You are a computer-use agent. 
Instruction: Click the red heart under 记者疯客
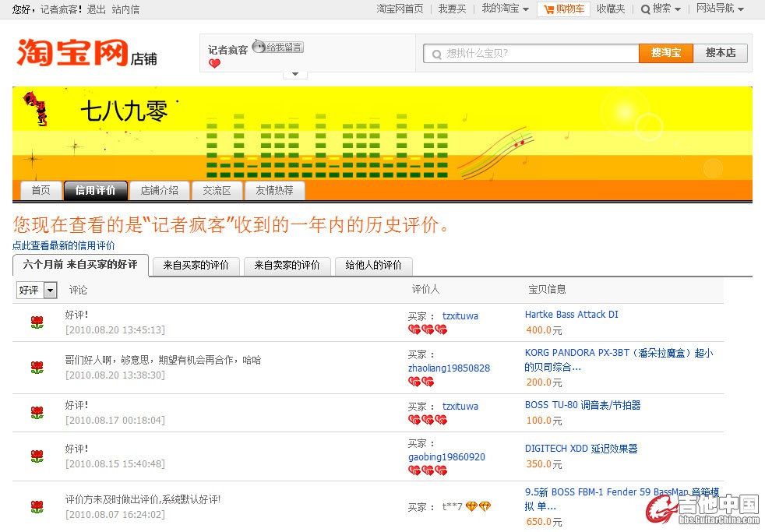tap(214, 63)
